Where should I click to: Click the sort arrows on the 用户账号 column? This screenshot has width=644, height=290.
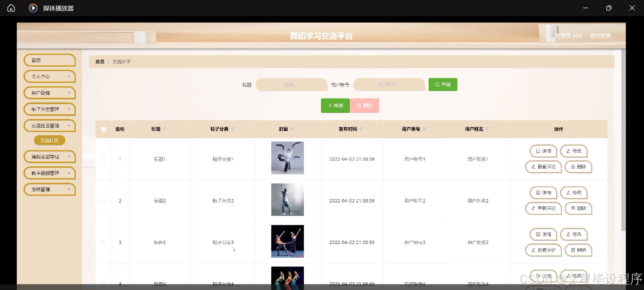coord(424,129)
